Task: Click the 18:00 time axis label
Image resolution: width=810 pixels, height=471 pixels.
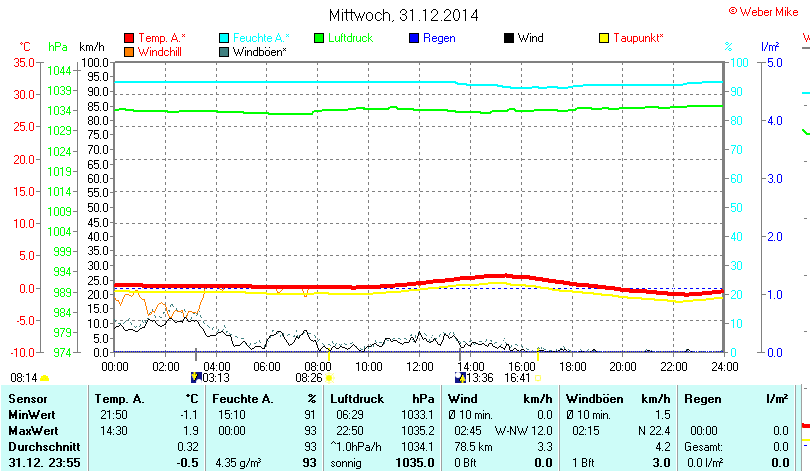Action: pos(572,367)
